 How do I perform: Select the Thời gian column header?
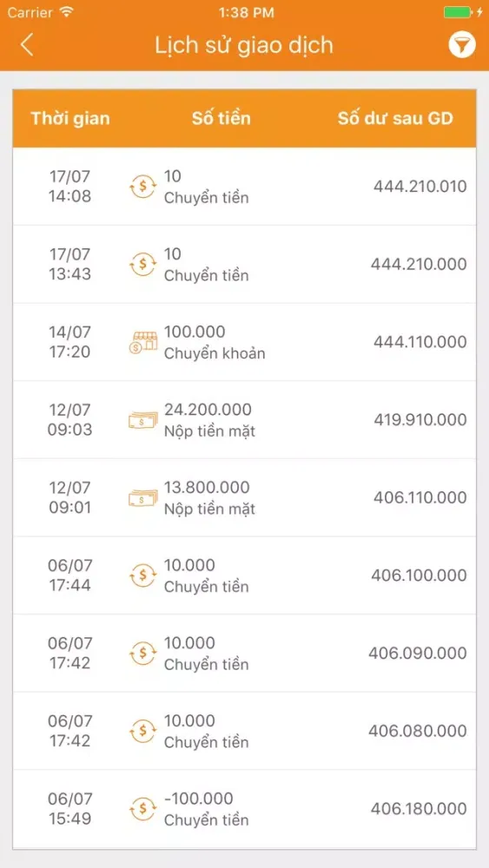coord(70,118)
